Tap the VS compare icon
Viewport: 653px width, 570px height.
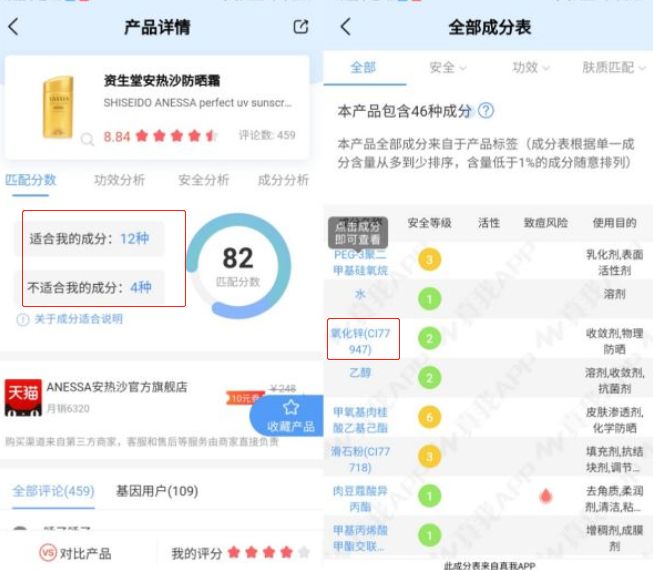[47, 553]
